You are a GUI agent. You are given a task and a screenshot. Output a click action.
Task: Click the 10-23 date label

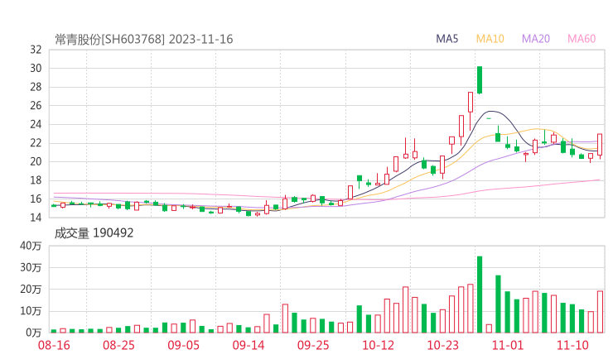click(442, 345)
